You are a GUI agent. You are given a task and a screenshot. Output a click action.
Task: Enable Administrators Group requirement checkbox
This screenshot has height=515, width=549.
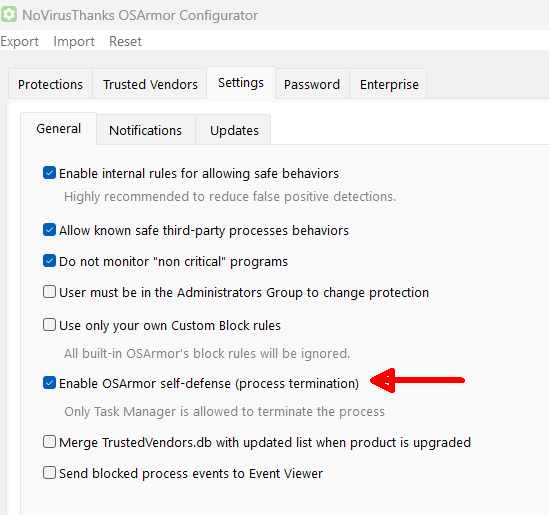49,292
